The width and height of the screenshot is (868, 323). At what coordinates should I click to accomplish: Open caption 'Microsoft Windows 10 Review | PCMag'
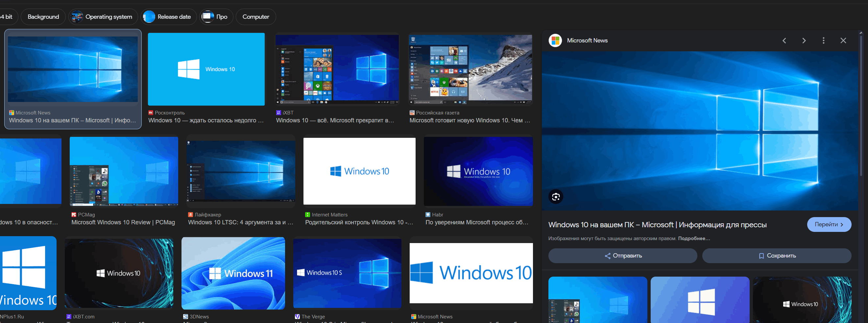click(x=123, y=223)
